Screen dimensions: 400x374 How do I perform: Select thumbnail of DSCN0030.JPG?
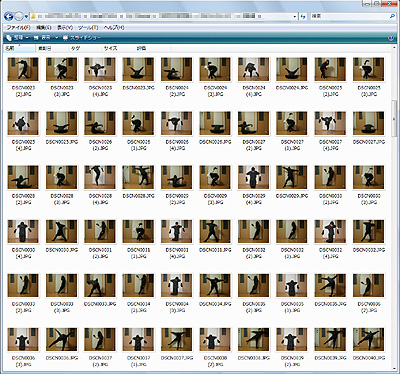(61, 231)
